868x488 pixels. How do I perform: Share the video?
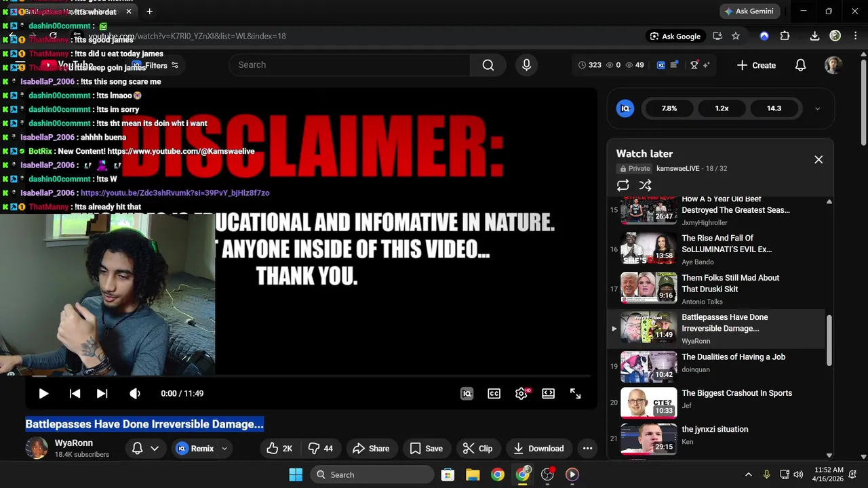pyautogui.click(x=371, y=449)
